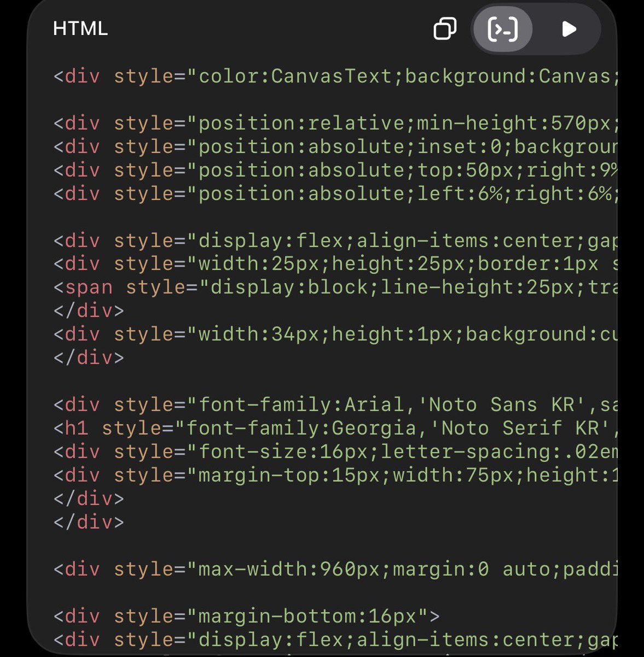The image size is (644, 657).
Task: Run the preview with the play button
Action: [x=568, y=28]
